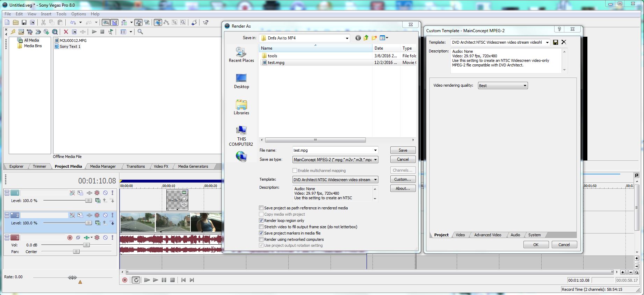Click the Go to End transport button
Screen dimensions: 644x295
pyautogui.click(x=192, y=280)
